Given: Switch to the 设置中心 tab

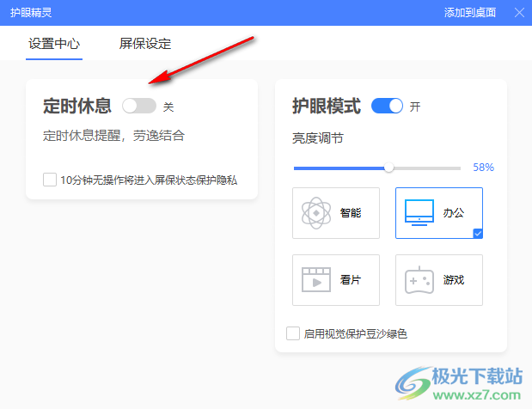Looking at the screenshot, I should click(54, 44).
